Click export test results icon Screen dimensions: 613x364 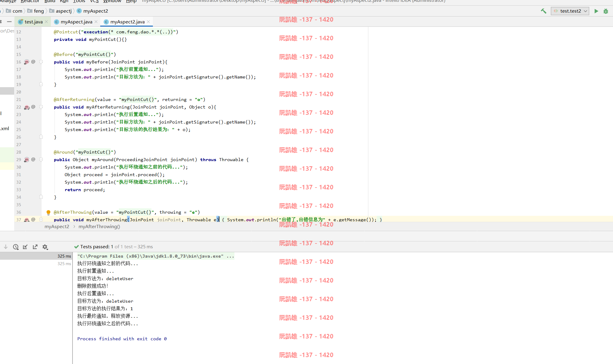[35, 247]
